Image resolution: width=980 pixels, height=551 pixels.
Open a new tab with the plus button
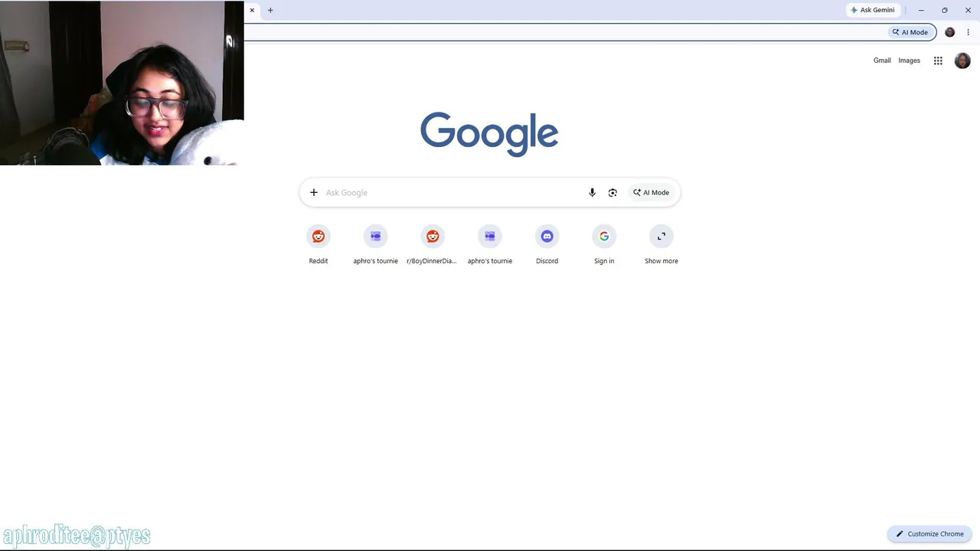click(270, 10)
